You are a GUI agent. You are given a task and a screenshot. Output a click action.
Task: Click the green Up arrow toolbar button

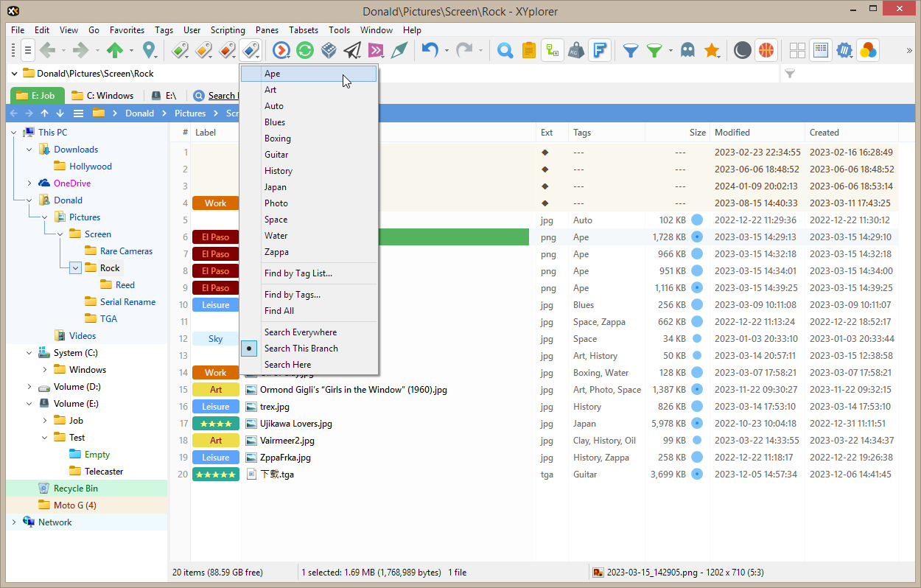click(114, 50)
